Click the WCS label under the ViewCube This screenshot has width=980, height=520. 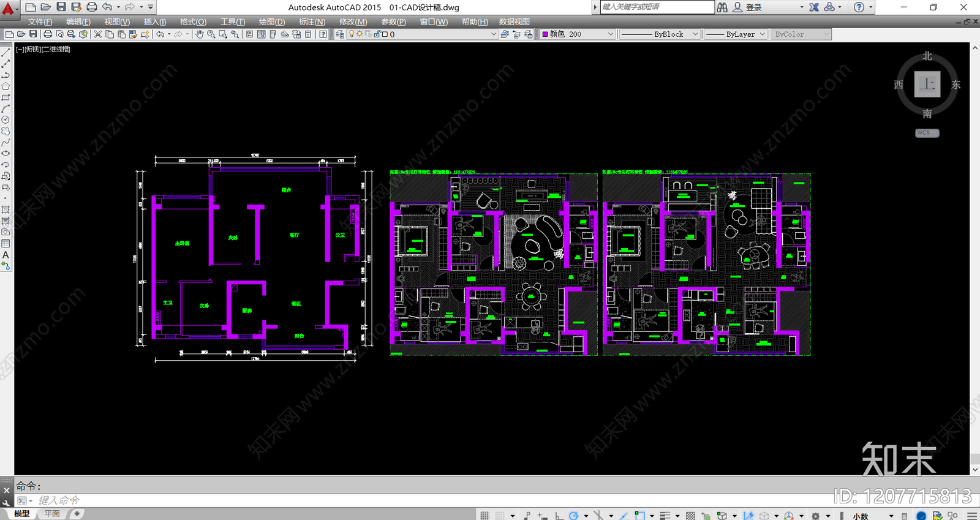[x=927, y=133]
